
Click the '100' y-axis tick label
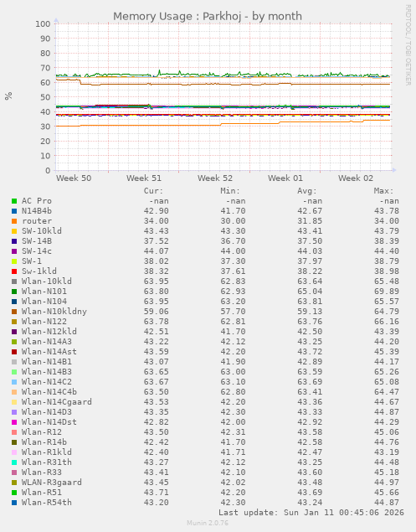(x=43, y=24)
